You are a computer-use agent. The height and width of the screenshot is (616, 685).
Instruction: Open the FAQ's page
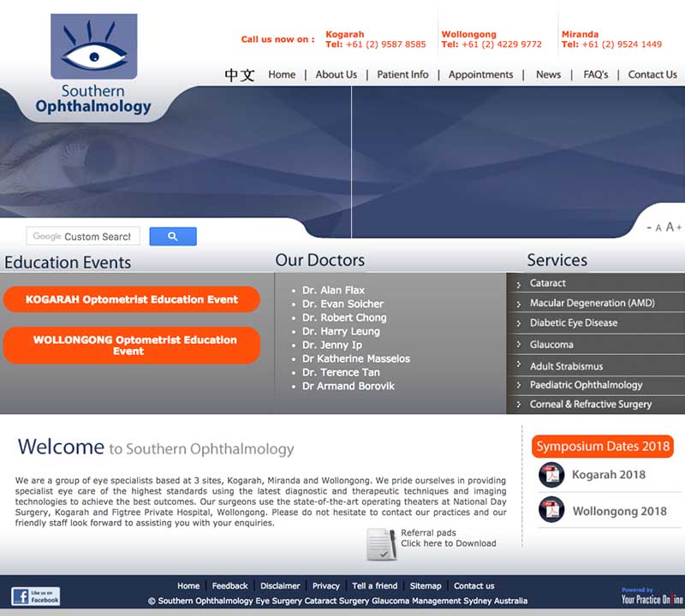[x=595, y=74]
